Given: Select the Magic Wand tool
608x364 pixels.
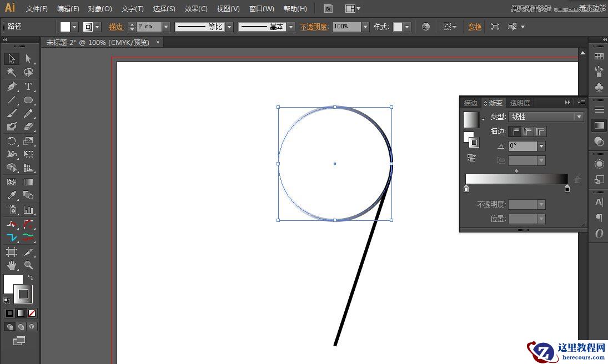Looking at the screenshot, I should (x=10, y=72).
